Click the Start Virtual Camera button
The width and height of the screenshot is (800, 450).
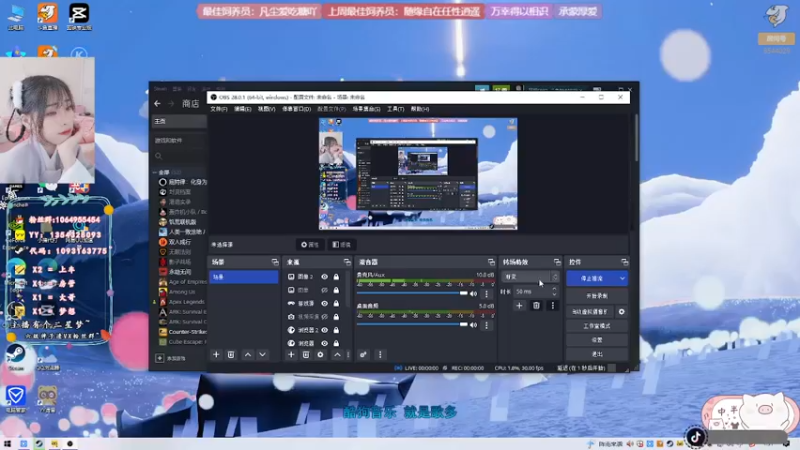pos(590,311)
